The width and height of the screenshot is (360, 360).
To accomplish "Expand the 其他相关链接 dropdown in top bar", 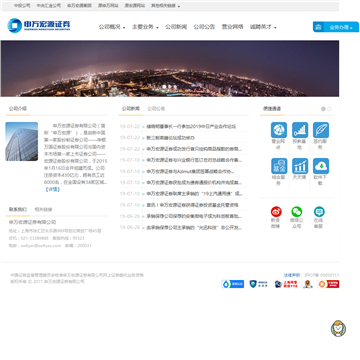I will [166, 6].
